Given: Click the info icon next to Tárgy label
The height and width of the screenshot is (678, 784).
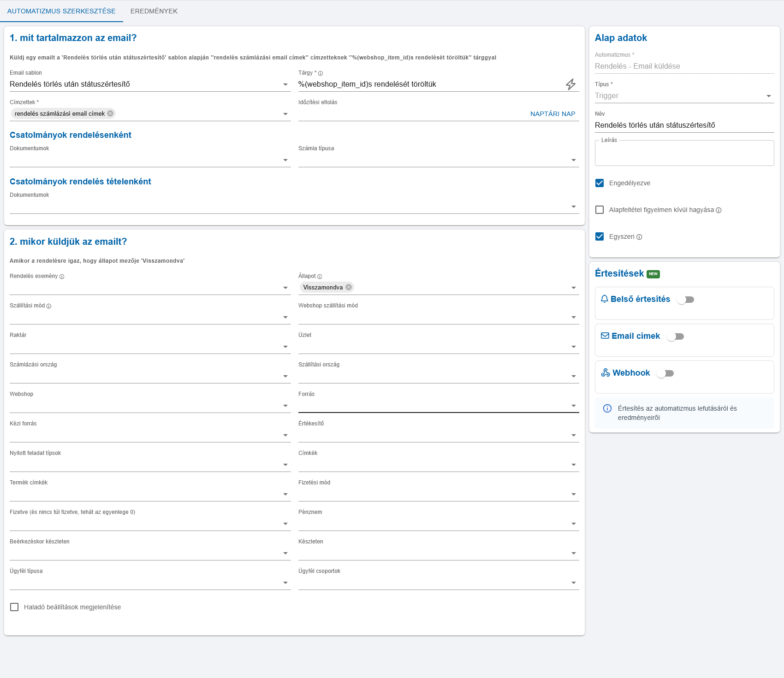Looking at the screenshot, I should [x=321, y=73].
